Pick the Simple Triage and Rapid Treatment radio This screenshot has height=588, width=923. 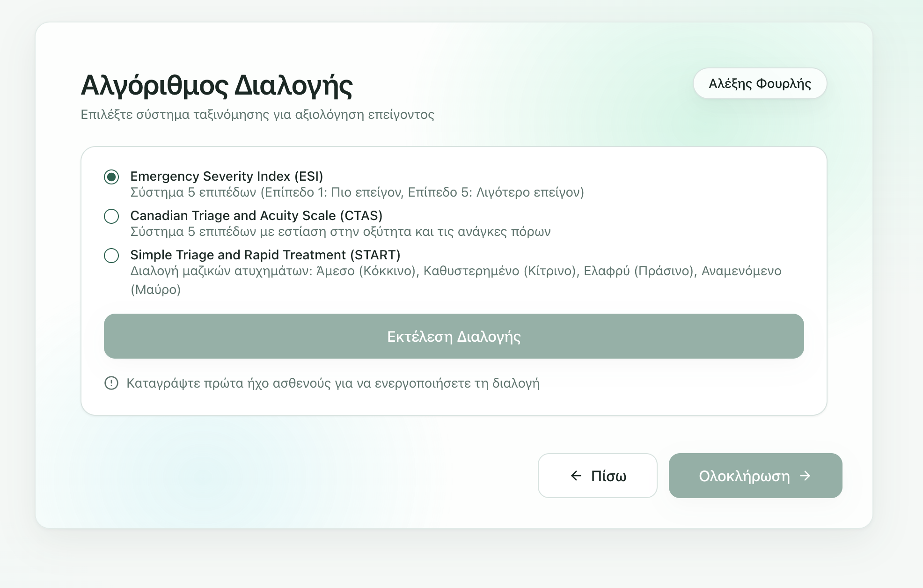[111, 256]
